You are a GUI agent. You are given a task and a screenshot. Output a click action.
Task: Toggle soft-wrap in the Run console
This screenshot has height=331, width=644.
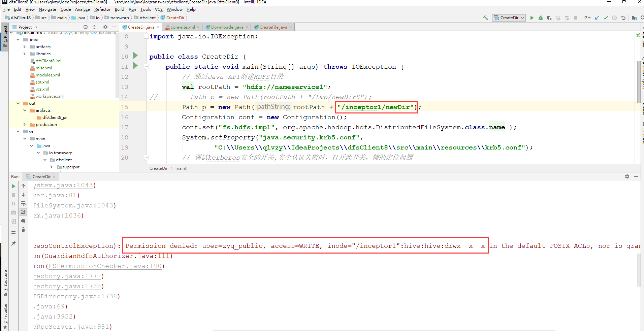coord(23,203)
